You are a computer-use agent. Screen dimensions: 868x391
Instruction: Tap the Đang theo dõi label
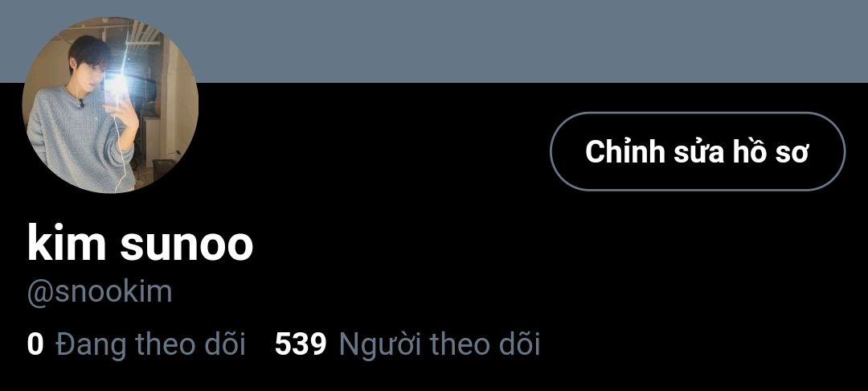coord(150,344)
